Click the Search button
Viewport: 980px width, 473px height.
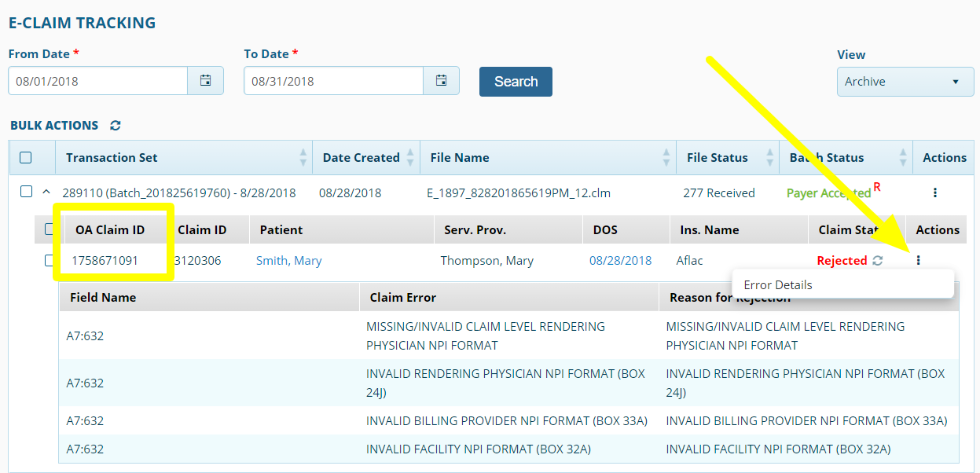click(516, 82)
